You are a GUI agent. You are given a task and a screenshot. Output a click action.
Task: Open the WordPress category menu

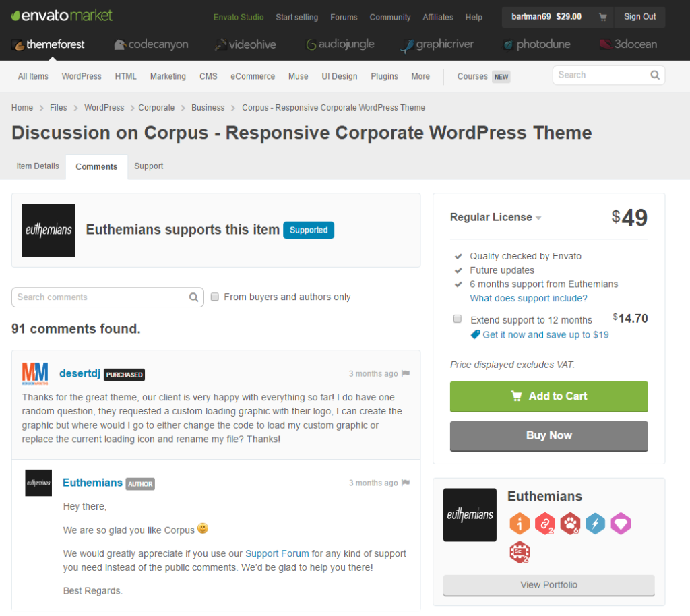tap(82, 77)
